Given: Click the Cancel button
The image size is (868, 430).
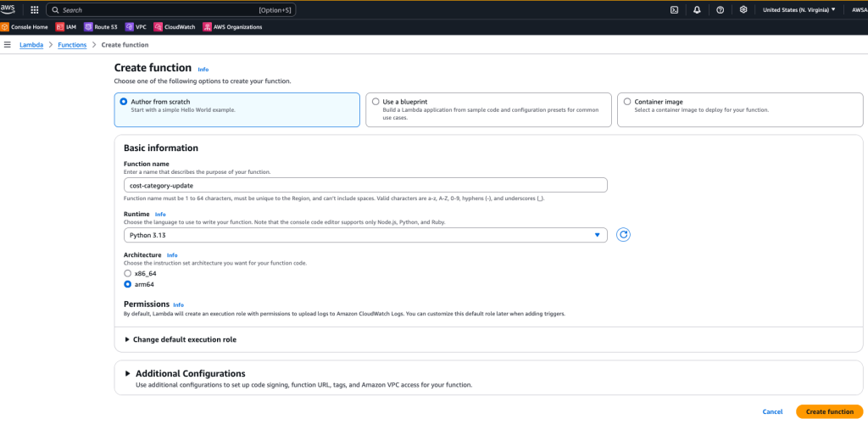Looking at the screenshot, I should point(772,411).
